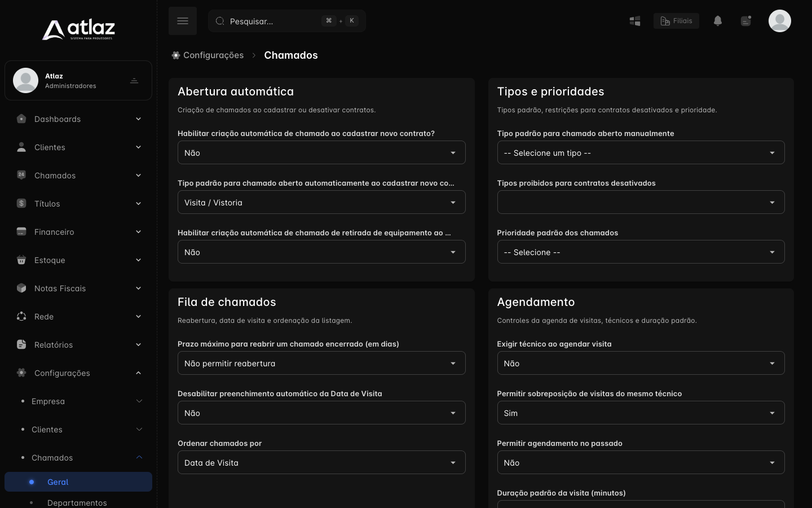Open 'Desabilitar preenchimento automático da Data de Visita' dropdown

coord(321,413)
